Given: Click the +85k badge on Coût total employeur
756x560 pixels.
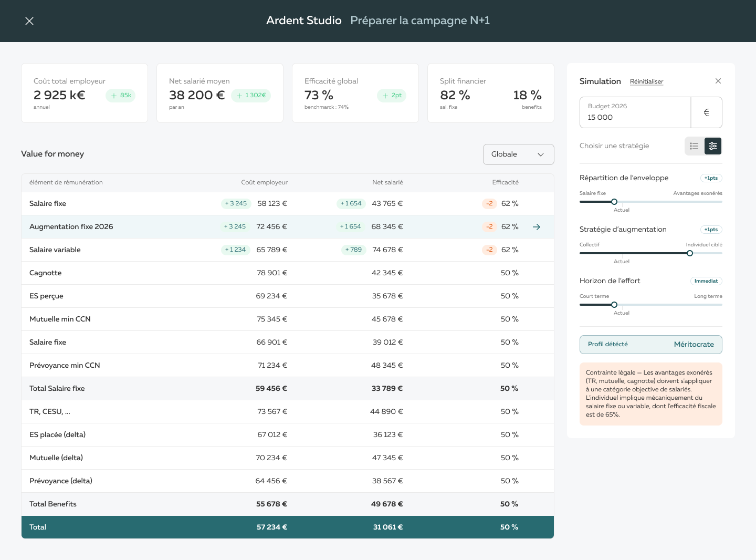Looking at the screenshot, I should tap(121, 96).
